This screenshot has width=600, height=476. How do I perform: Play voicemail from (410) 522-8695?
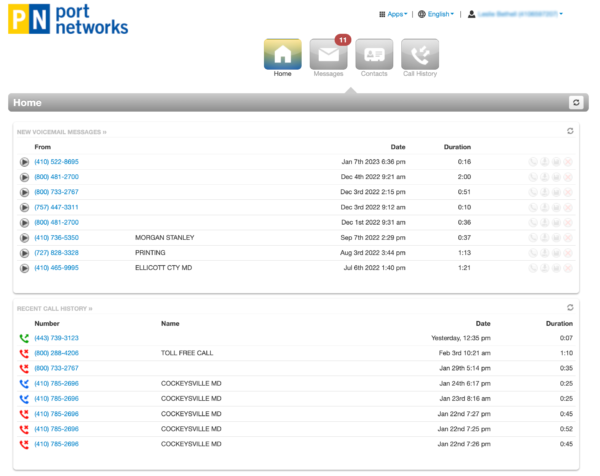[24, 162]
